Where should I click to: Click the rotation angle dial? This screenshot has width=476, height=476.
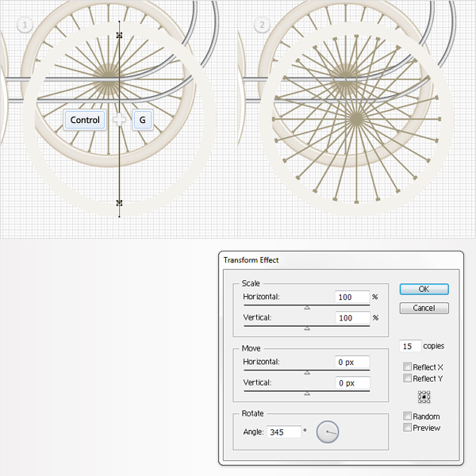point(328,432)
